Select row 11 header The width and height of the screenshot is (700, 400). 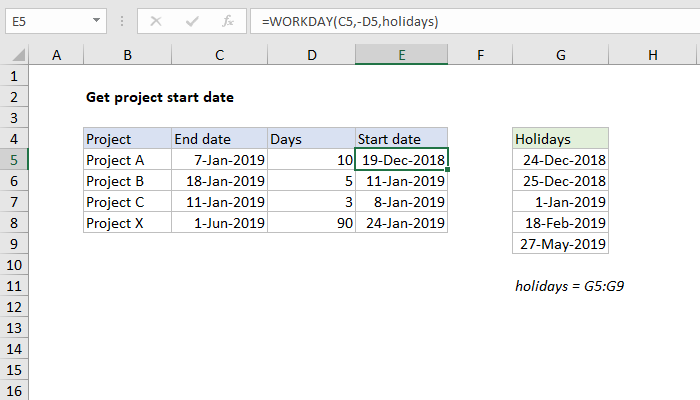click(x=15, y=286)
